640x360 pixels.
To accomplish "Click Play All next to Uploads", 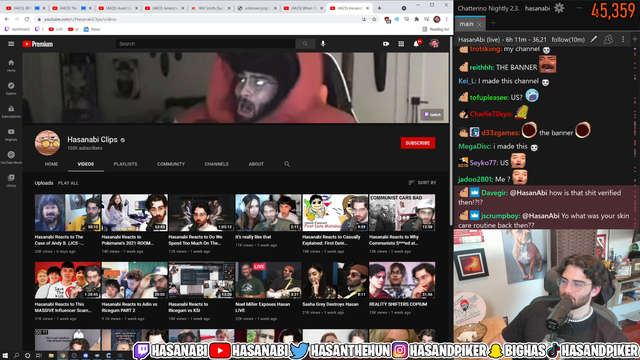I will pos(68,183).
